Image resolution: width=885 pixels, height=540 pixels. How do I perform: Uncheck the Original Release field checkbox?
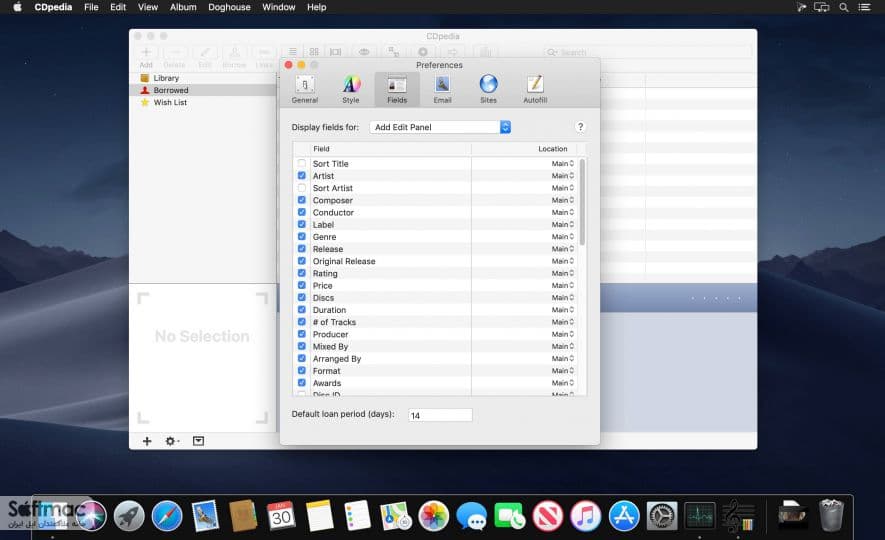point(301,261)
